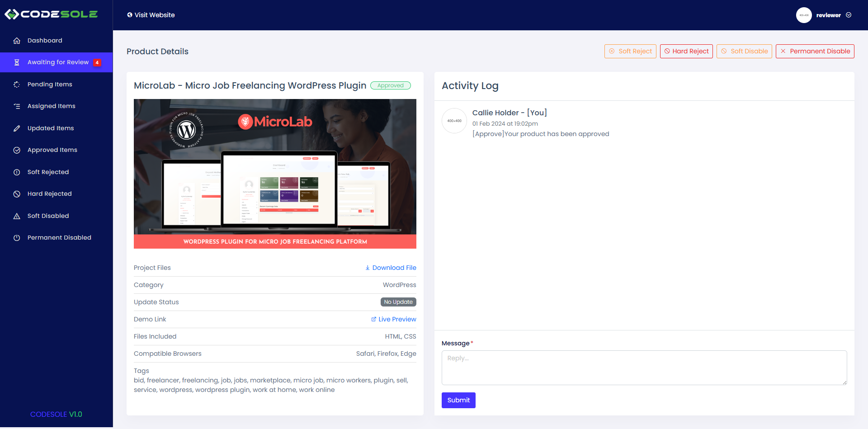
Task: Click the Soft Rejected info icon
Action: point(17,172)
